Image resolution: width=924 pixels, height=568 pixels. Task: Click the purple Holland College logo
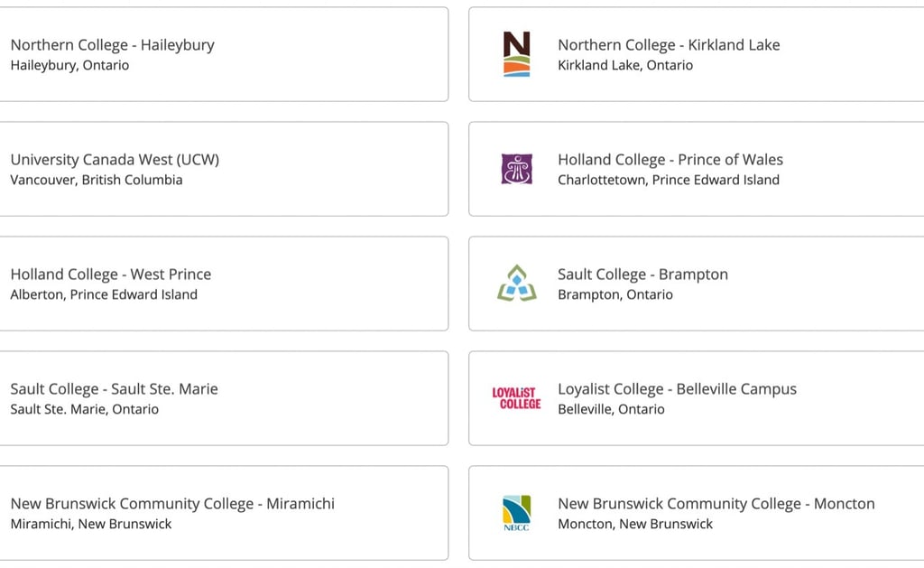coord(517,169)
